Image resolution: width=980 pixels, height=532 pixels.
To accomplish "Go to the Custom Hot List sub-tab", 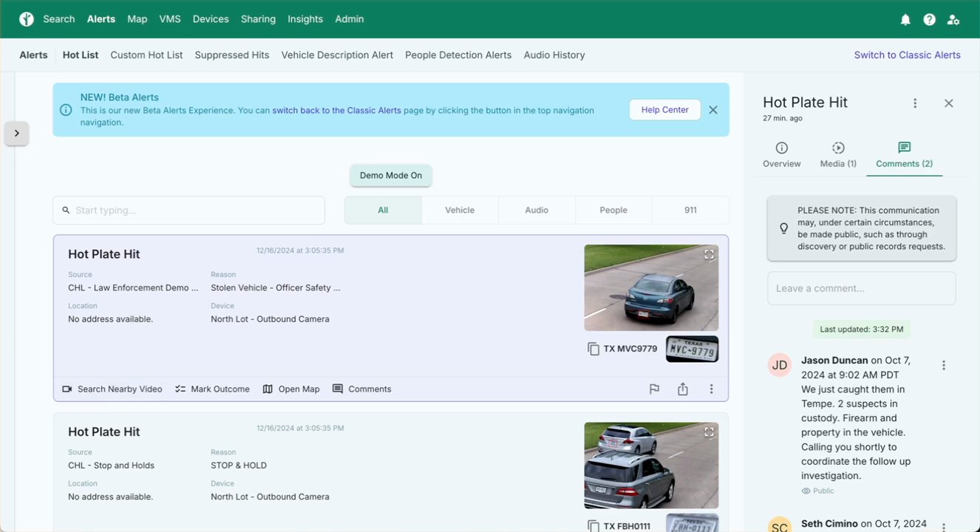I will point(146,55).
